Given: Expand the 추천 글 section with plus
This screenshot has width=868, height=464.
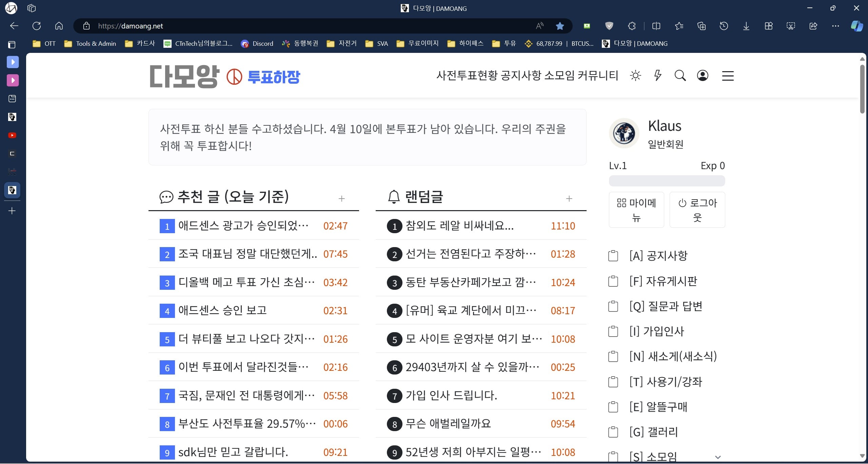Looking at the screenshot, I should 341,199.
